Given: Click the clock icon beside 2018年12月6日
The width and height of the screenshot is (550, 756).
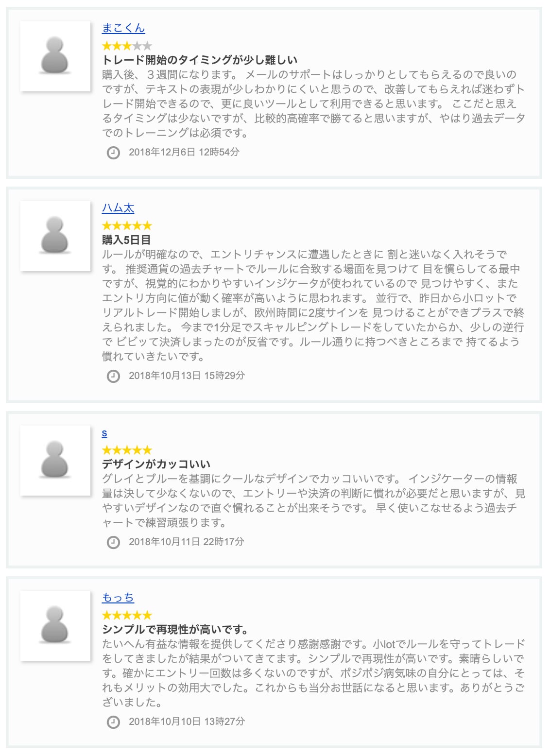Looking at the screenshot, I should [x=113, y=153].
